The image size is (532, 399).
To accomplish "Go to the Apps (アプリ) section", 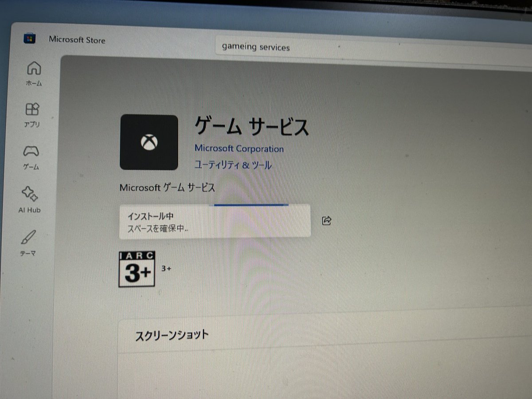I will click(x=32, y=115).
